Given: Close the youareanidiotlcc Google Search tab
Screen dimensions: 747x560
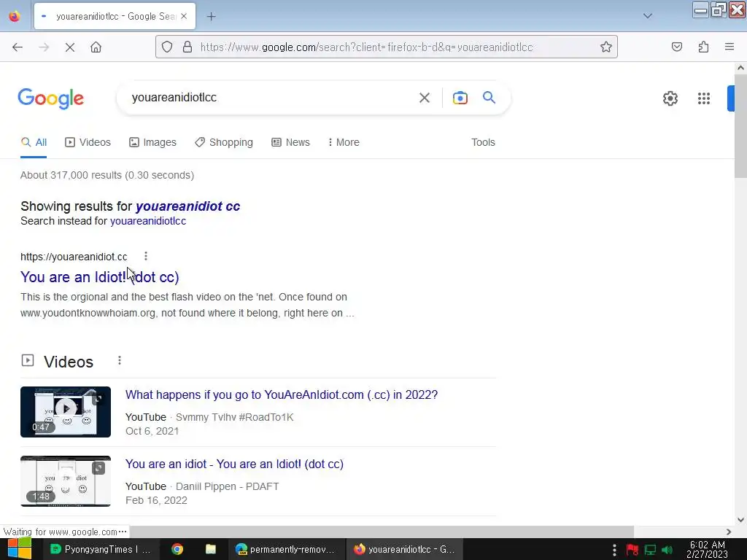Looking at the screenshot, I should pos(184,16).
